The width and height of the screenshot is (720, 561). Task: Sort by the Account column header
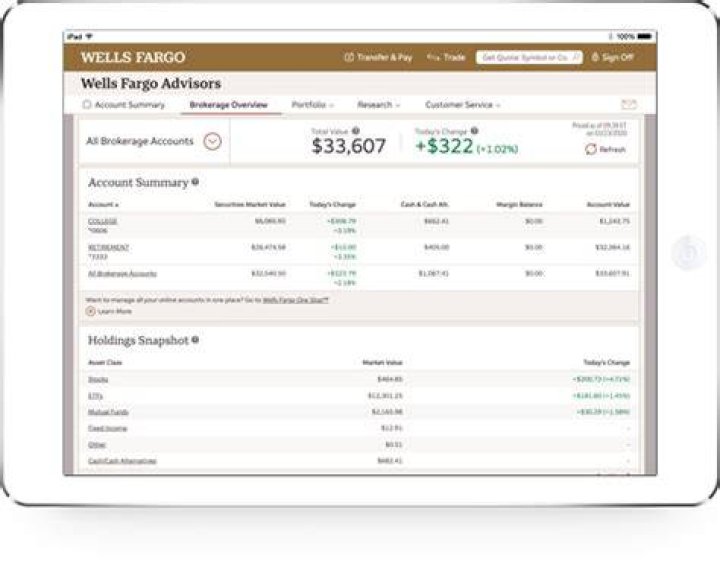click(x=103, y=204)
